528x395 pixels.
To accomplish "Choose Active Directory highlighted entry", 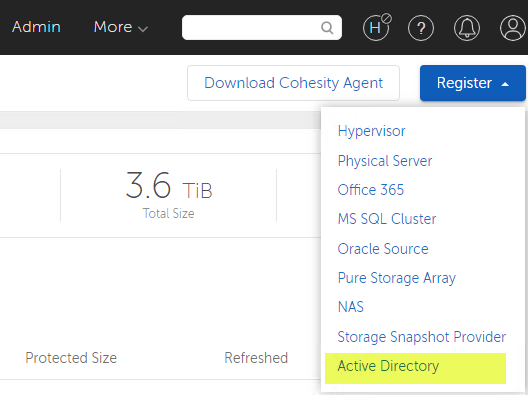I will click(x=415, y=368).
